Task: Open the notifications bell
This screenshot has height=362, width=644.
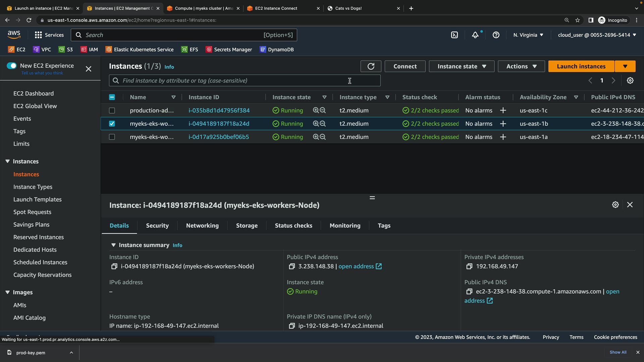Action: click(x=475, y=35)
